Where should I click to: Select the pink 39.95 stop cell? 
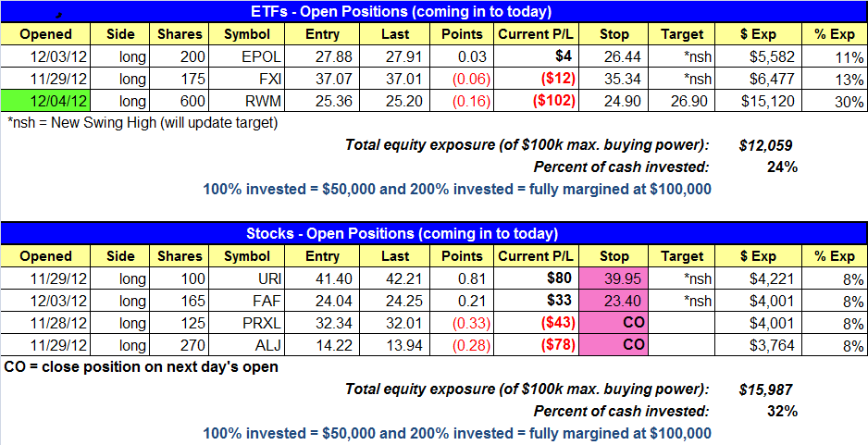pyautogui.click(x=614, y=278)
